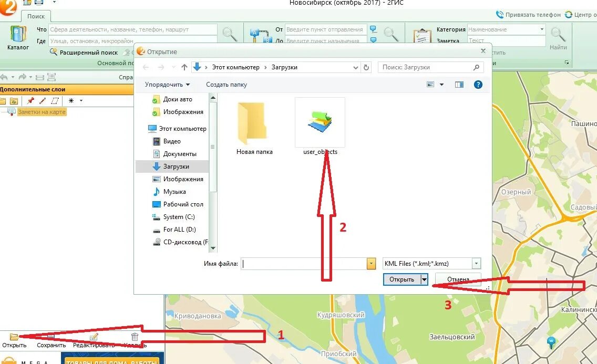Select For ALL (D:) drive
The width and height of the screenshot is (597, 364).
click(x=174, y=230)
